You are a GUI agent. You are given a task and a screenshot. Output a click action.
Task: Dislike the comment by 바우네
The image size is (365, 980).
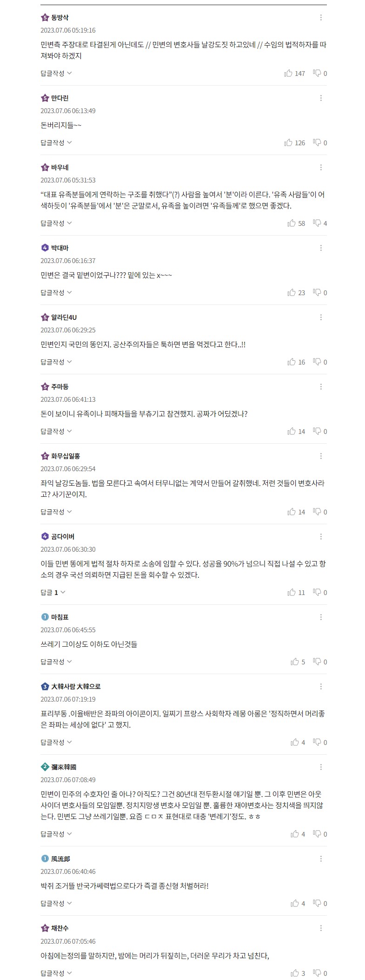tap(318, 223)
